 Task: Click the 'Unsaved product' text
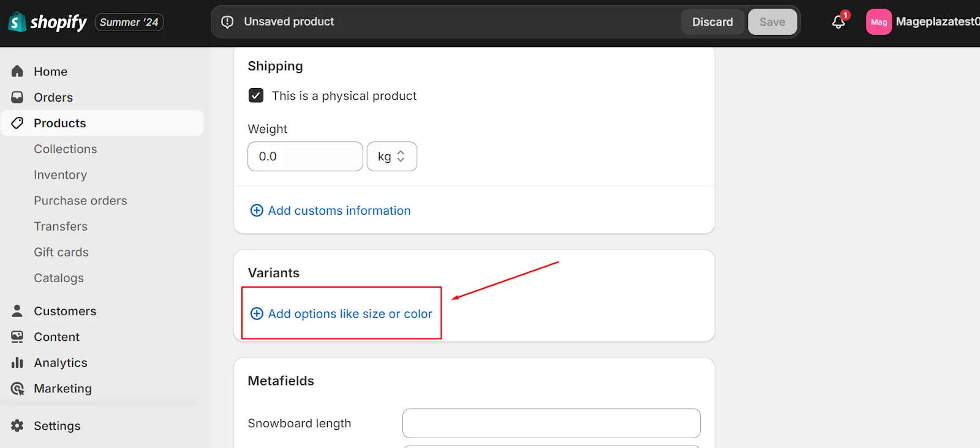click(x=289, y=21)
